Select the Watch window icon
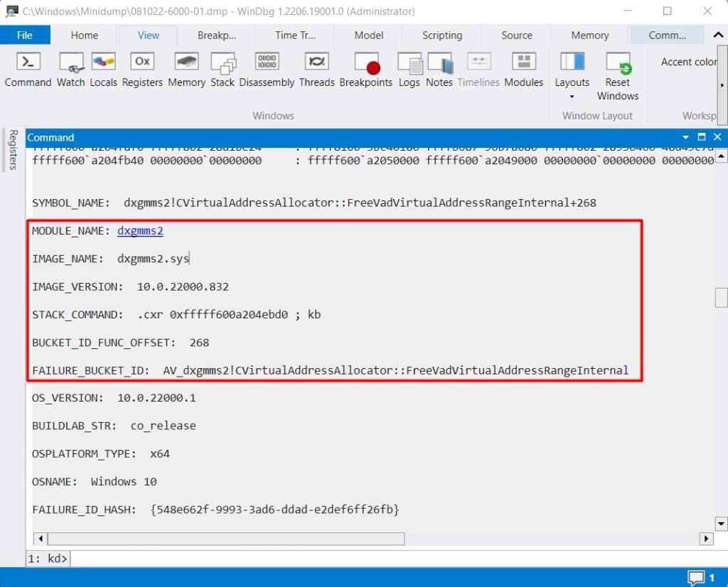The width and height of the screenshot is (728, 587). click(x=70, y=69)
